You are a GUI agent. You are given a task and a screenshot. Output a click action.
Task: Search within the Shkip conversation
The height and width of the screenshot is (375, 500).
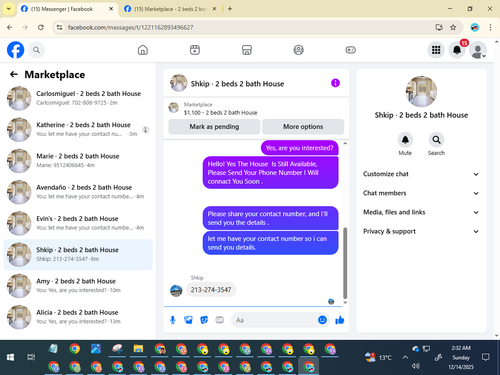pyautogui.click(x=436, y=140)
